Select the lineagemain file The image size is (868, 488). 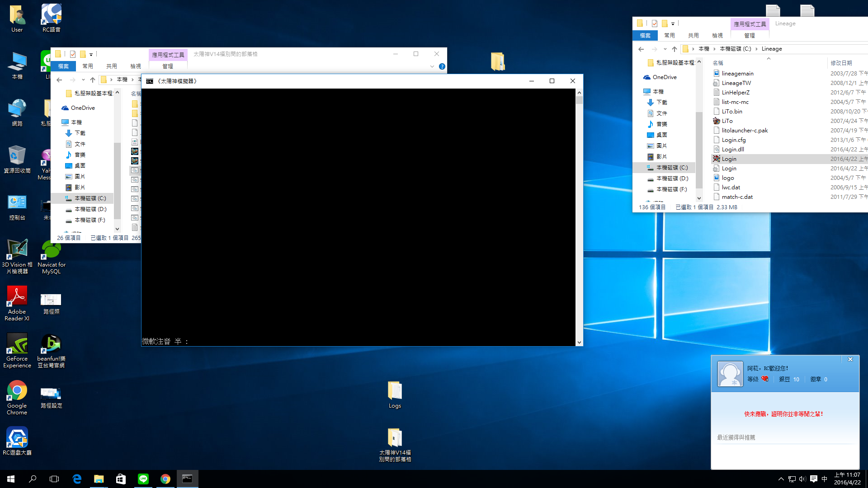tap(737, 74)
